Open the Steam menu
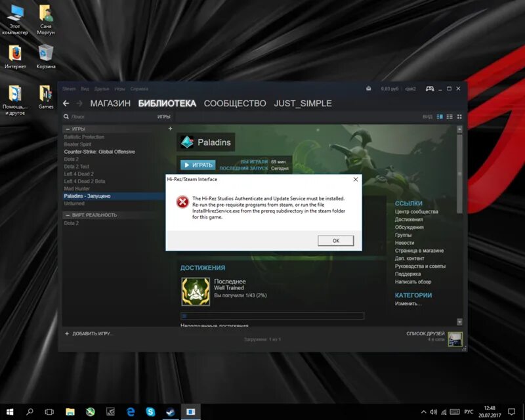This screenshot has width=525, height=420. point(69,89)
